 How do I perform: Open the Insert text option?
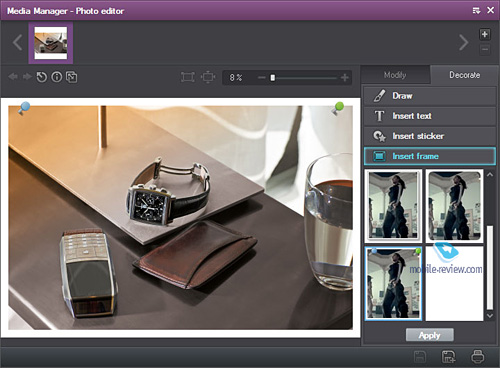tap(430, 116)
